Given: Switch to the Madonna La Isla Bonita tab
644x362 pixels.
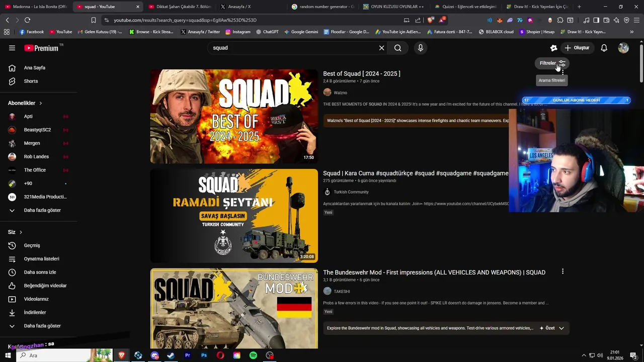Looking at the screenshot, I should pos(36,7).
